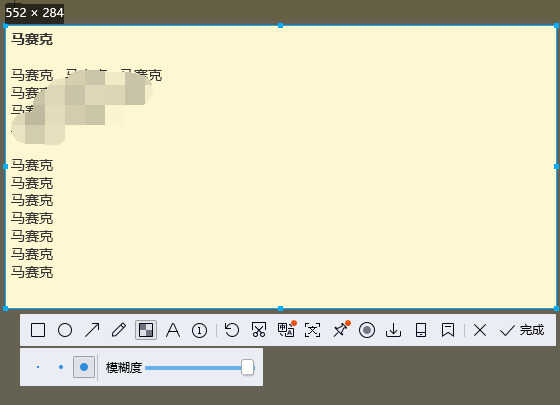Screen dimensions: 560x405
Task: Select the arrow annotation tool
Action: point(92,330)
